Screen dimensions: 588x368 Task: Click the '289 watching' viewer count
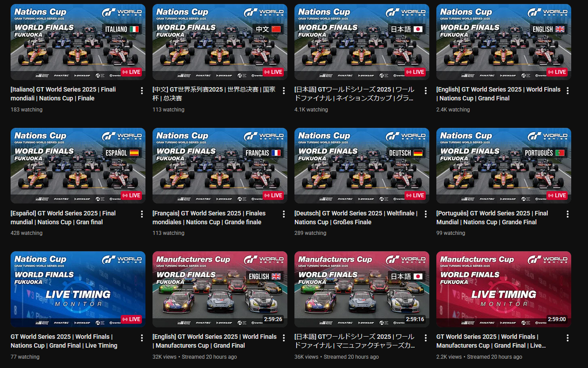[x=310, y=233]
